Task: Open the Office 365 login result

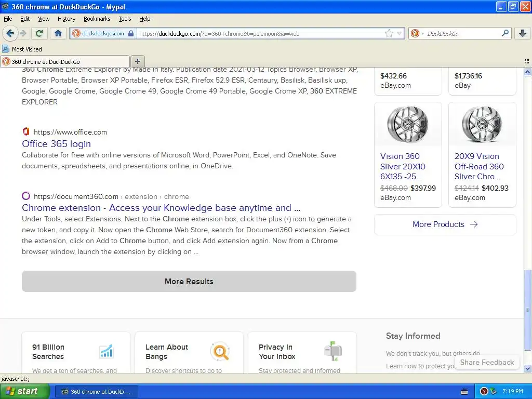Action: coord(56,144)
